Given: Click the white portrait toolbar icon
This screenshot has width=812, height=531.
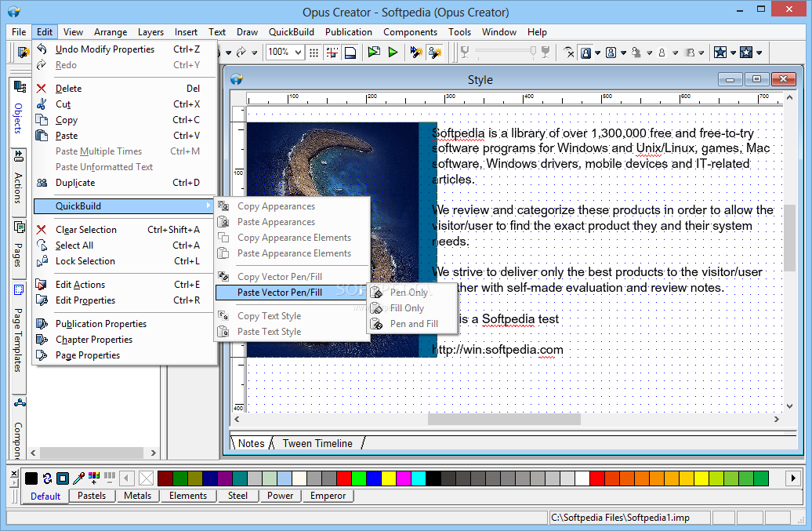Looking at the screenshot, I should click(611, 53).
